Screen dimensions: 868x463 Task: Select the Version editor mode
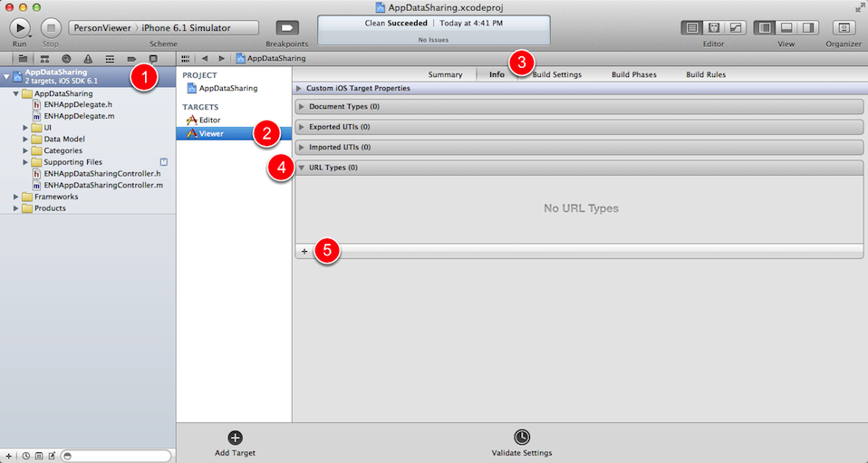coord(736,28)
